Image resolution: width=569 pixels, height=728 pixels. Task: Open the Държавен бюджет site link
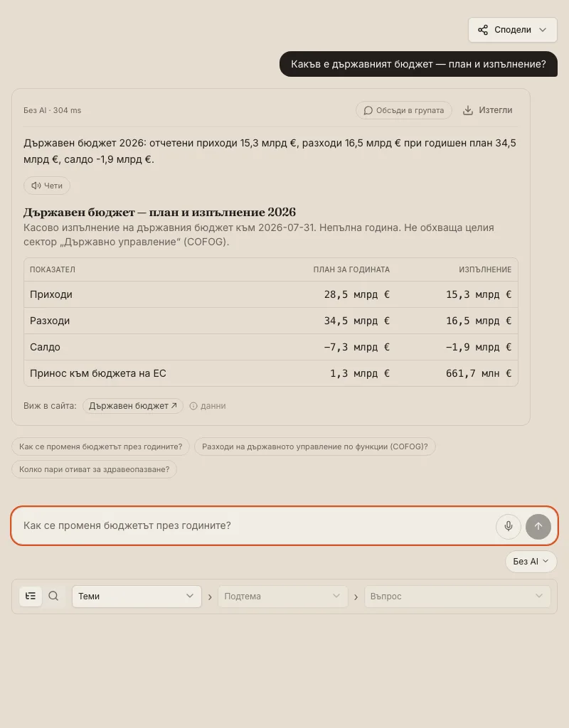point(133,405)
